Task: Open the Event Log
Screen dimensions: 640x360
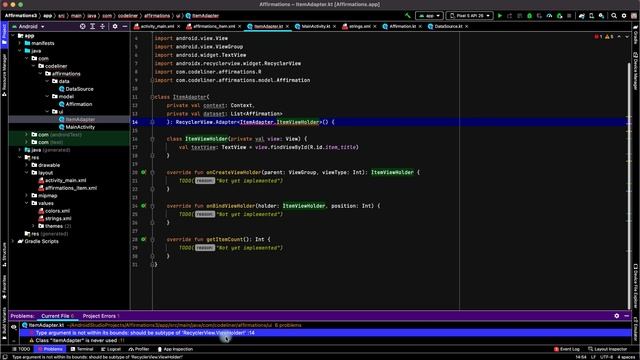Action: pos(567,349)
